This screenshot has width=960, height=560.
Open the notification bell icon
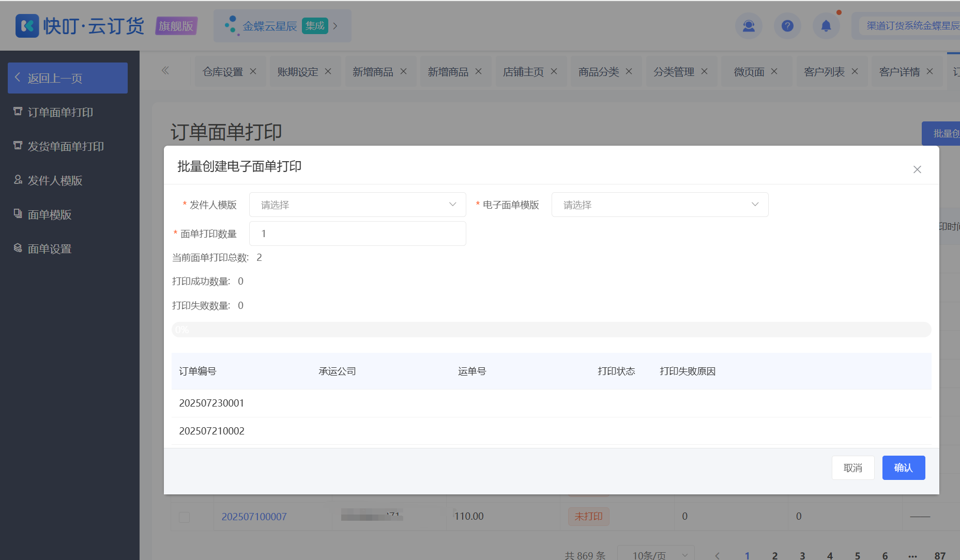826,25
